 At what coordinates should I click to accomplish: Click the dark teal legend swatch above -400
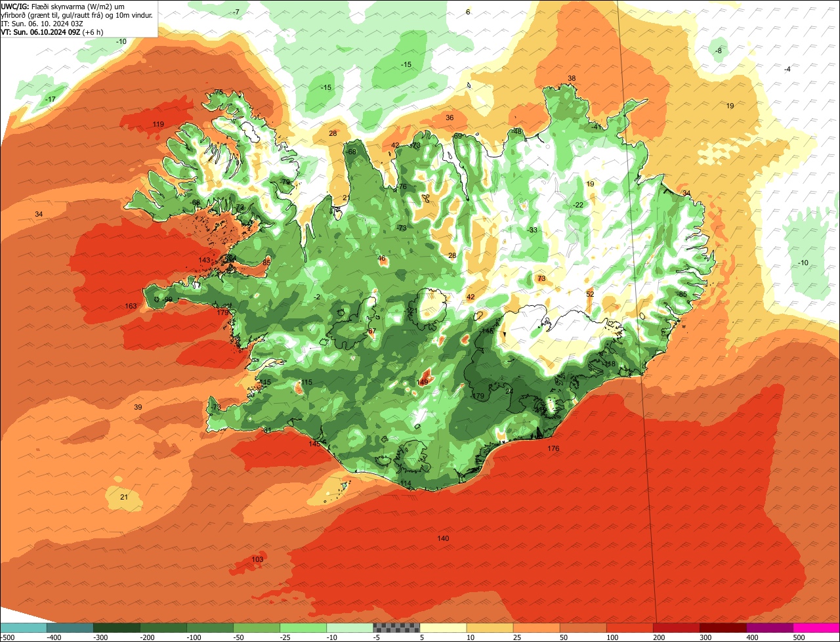pyautogui.click(x=70, y=628)
